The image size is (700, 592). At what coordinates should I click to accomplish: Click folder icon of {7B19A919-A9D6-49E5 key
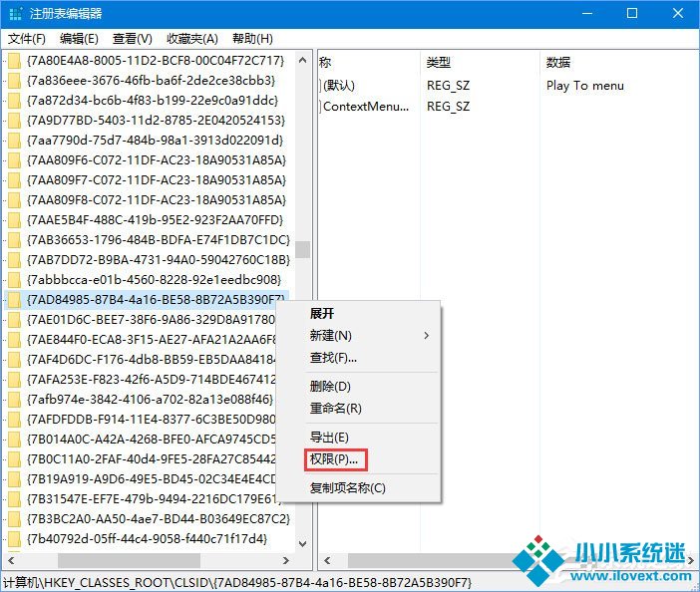[x=14, y=479]
